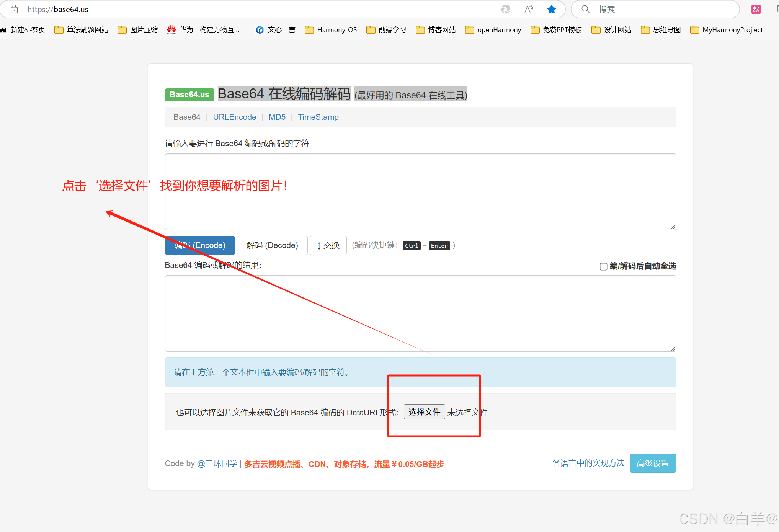The width and height of the screenshot is (779, 532).
Task: Click the Base64 input text area
Action: click(x=420, y=192)
